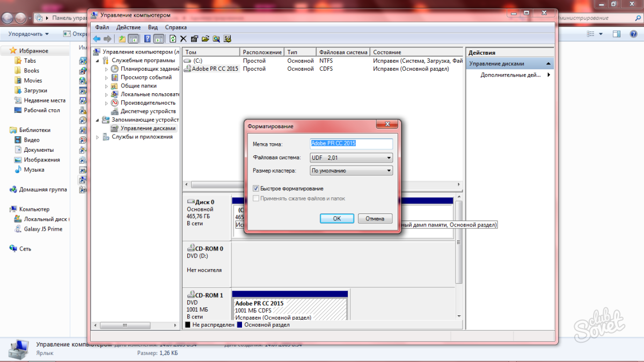Uncheck the Быстрое форматирование checkbox
The width and height of the screenshot is (644, 362).
point(256,189)
